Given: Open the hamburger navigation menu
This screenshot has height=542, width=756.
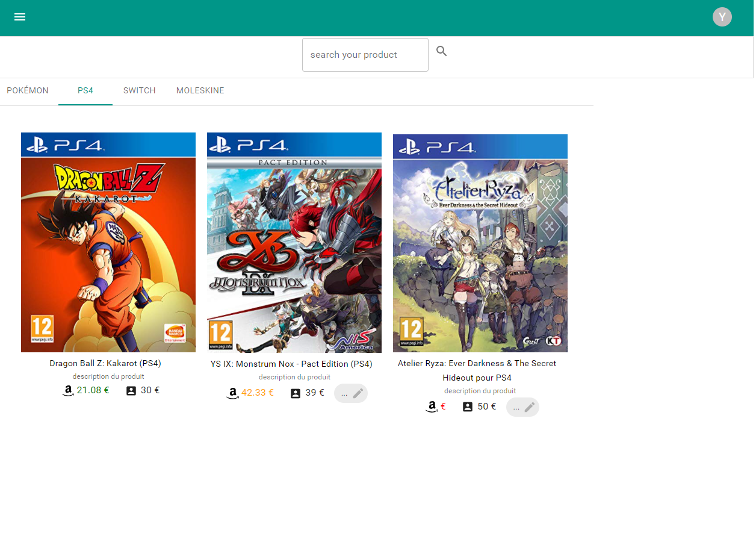Looking at the screenshot, I should [20, 17].
